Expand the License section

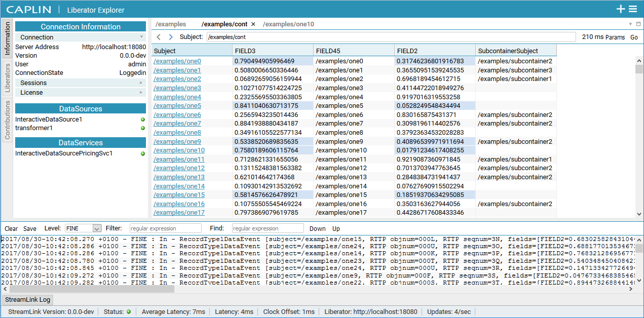coord(81,93)
